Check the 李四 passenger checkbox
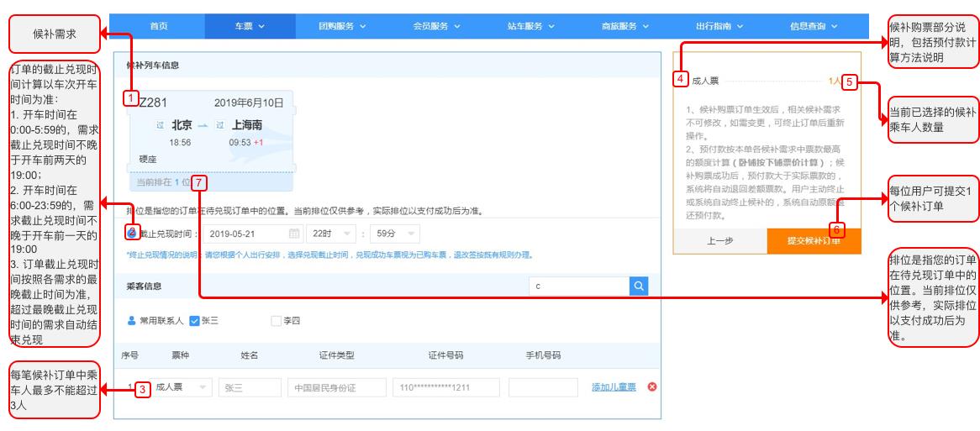 pos(276,321)
